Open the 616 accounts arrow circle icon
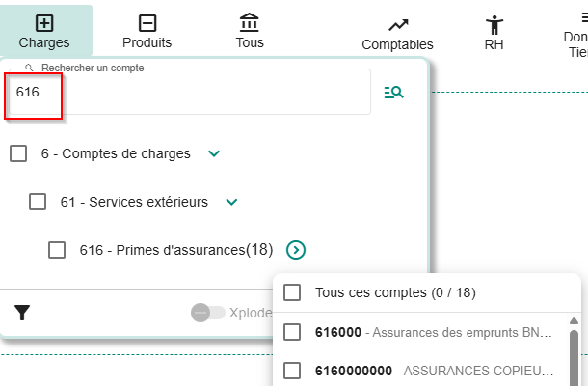Image resolution: width=588 pixels, height=386 pixels. click(x=297, y=250)
